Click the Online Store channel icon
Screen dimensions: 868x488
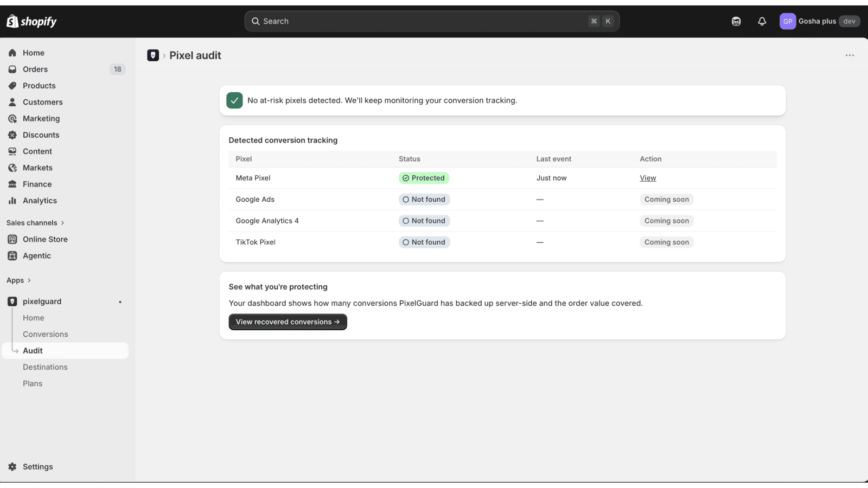[12, 239]
